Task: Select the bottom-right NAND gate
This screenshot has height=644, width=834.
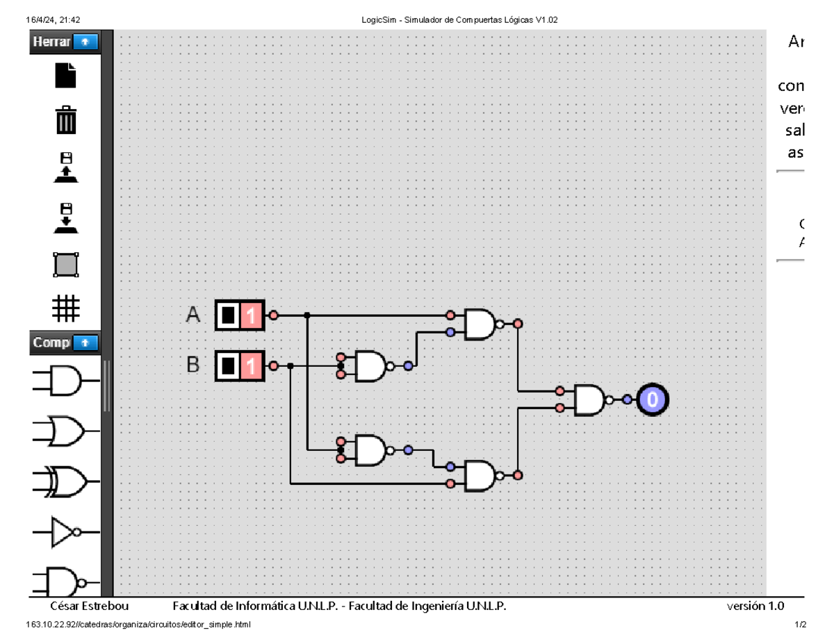Action: pos(480,475)
